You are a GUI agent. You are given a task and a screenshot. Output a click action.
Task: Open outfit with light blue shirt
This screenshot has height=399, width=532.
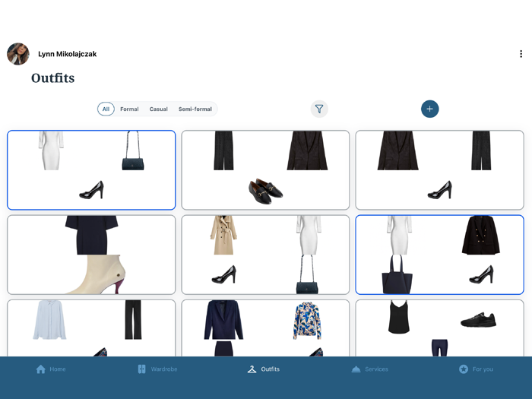click(91, 328)
